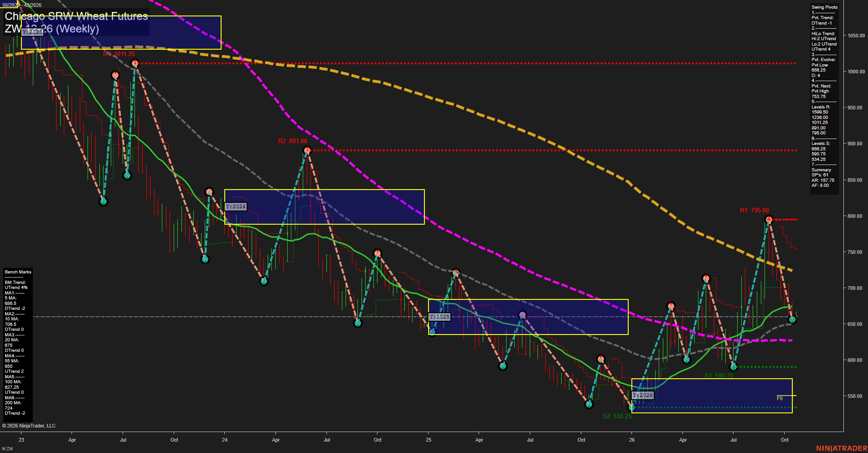The image size is (868, 453).
Task: Select the 5 MA 686.5 value
Action: point(10,304)
